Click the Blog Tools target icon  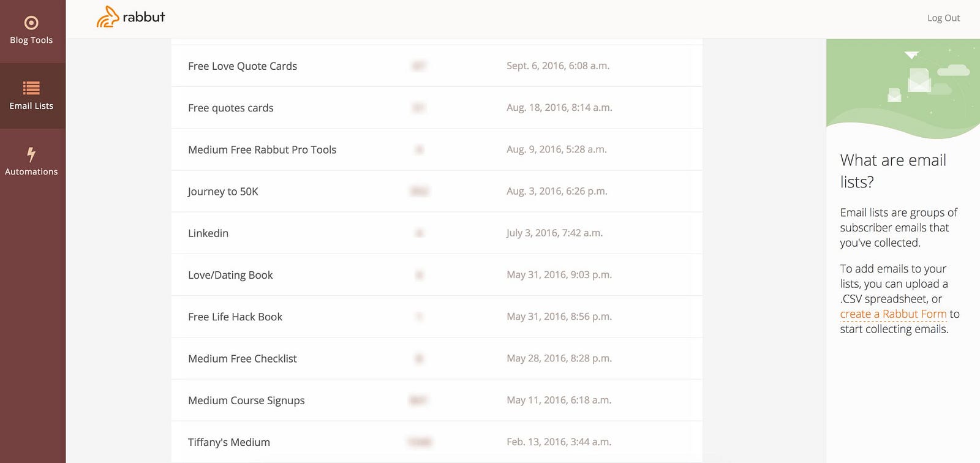[x=31, y=23]
